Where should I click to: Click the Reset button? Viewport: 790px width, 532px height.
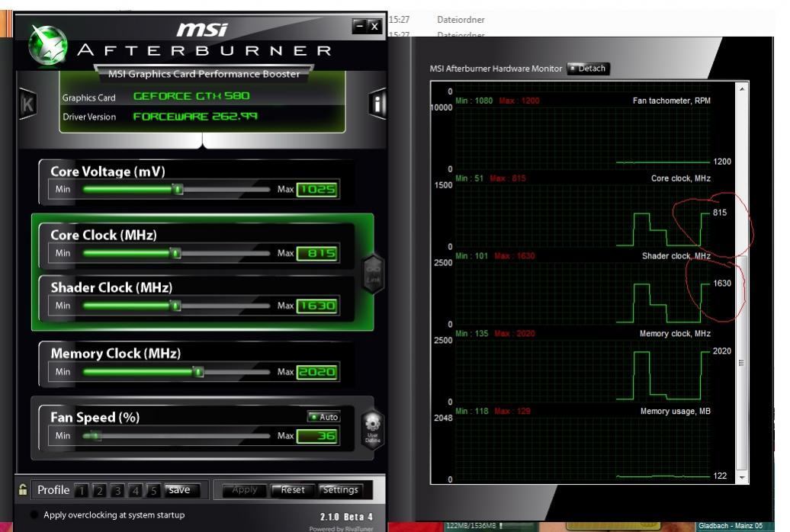(292, 489)
